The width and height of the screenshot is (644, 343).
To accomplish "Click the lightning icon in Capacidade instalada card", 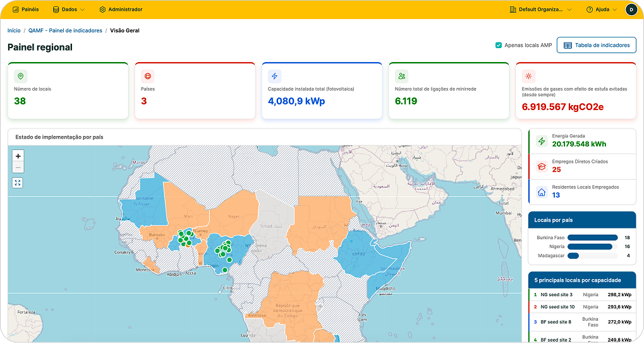I will point(274,76).
